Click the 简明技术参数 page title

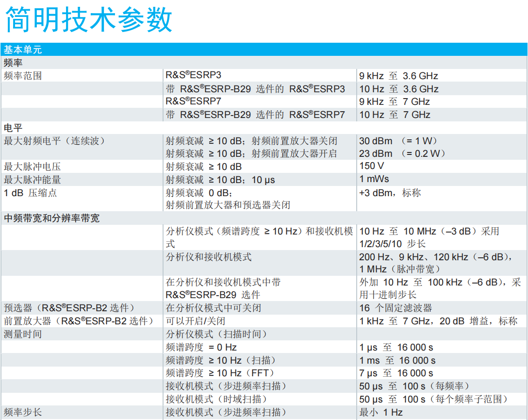(x=89, y=20)
